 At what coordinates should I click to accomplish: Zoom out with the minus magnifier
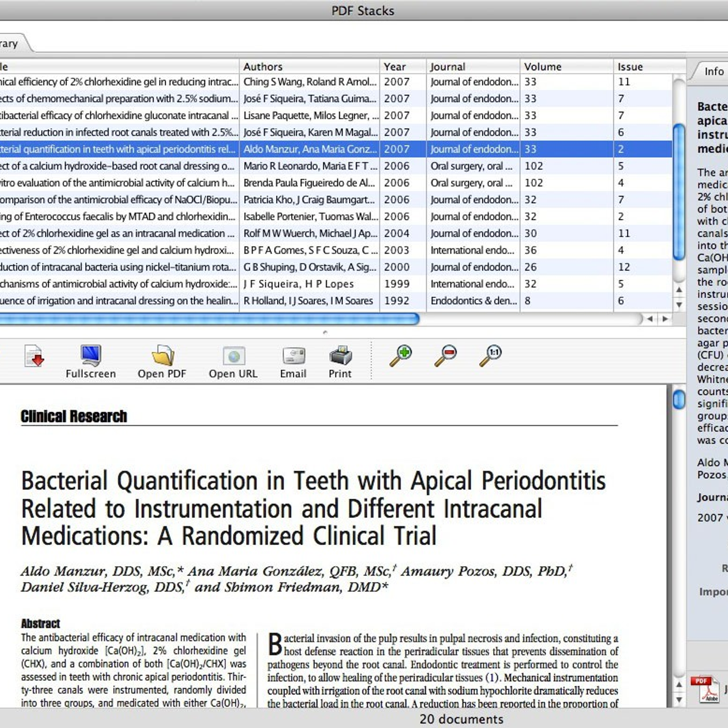point(445,356)
